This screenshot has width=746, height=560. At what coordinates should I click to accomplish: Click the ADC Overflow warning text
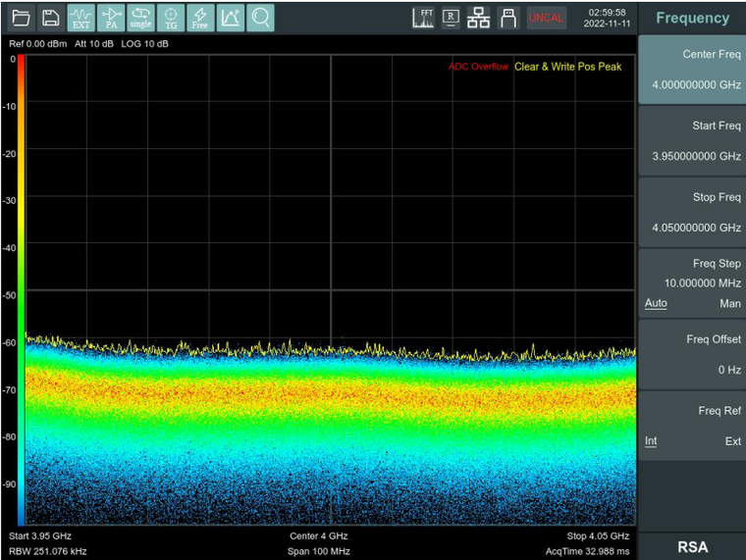click(478, 67)
